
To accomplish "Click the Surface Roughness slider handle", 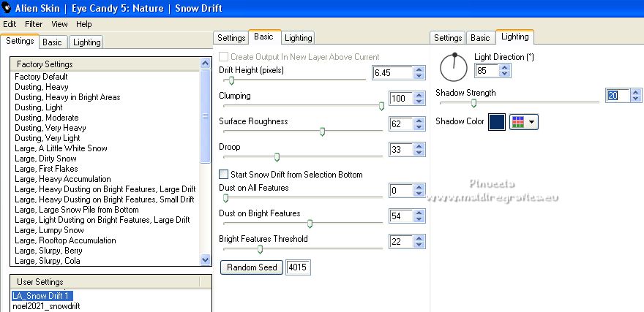I will (x=323, y=132).
